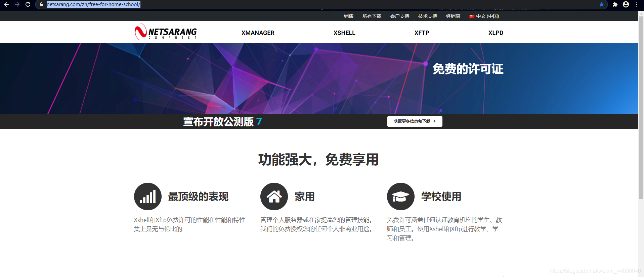Click the 宣布开放公测版 7 banner text

pos(222,121)
